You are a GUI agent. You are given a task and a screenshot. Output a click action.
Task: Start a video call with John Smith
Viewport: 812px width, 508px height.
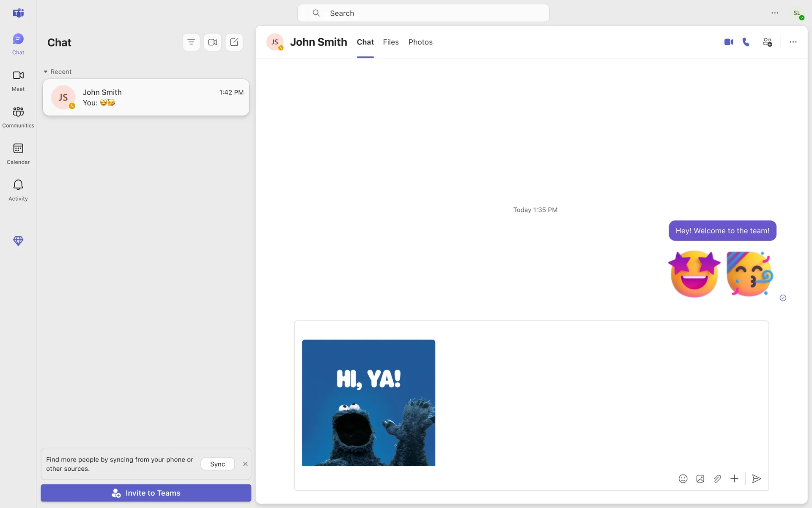[x=728, y=42]
